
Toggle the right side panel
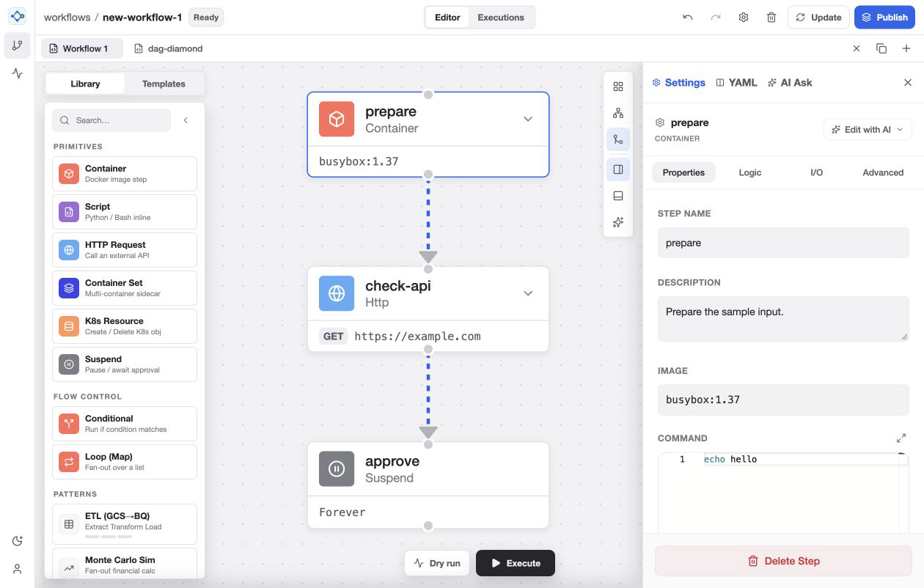(x=618, y=169)
